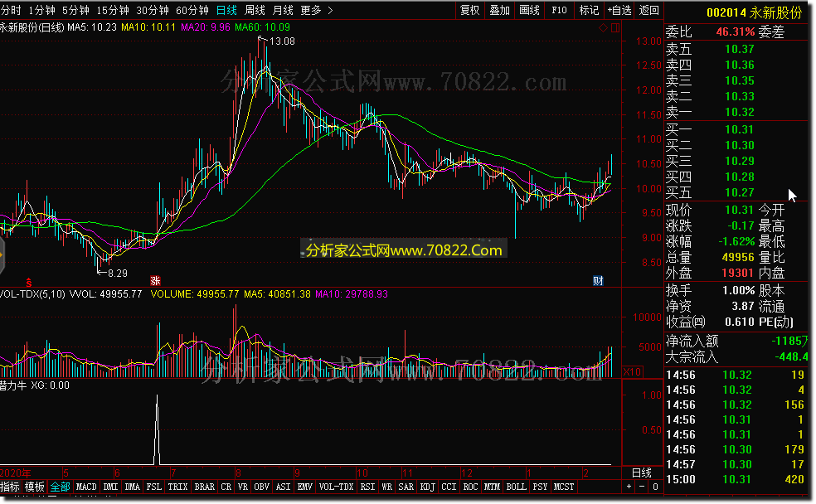Click the minus zoom-out button beside the indicator bar
The width and height of the screenshot is (816, 504).
click(x=642, y=487)
